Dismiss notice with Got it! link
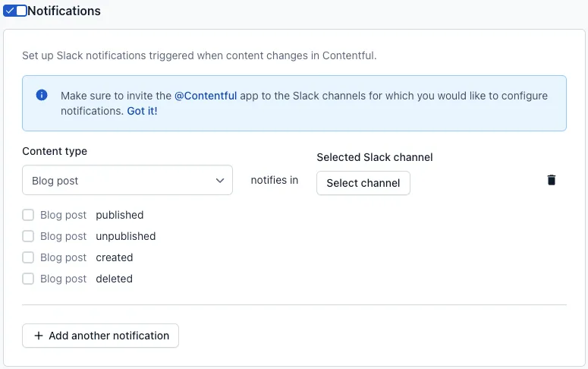This screenshot has height=369, width=588. click(x=142, y=111)
